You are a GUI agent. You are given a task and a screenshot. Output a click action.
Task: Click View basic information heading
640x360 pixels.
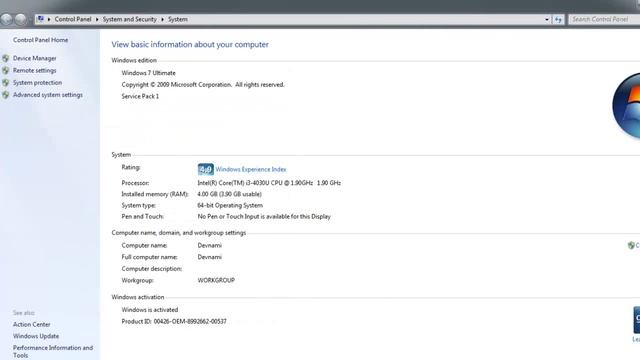tap(190, 44)
